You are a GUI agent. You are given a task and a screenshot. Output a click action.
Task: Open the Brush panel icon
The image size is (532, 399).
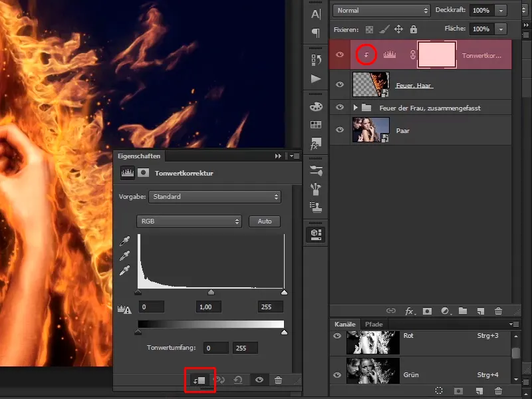[x=316, y=189]
